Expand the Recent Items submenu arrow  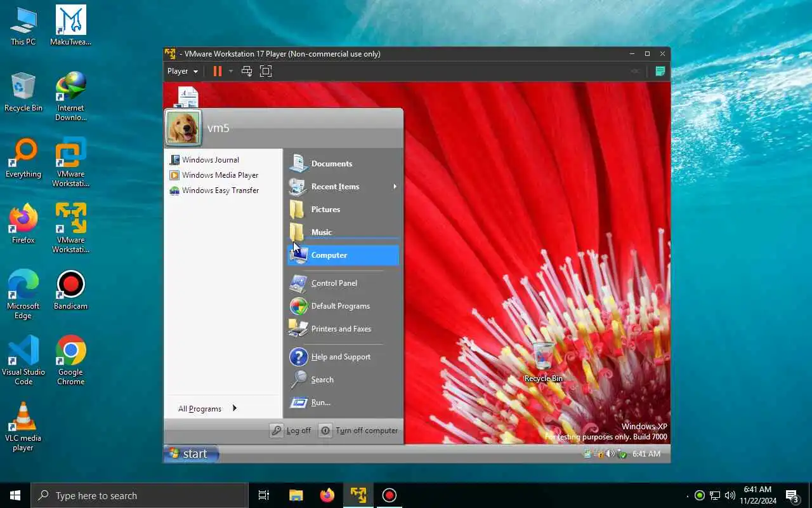point(395,187)
